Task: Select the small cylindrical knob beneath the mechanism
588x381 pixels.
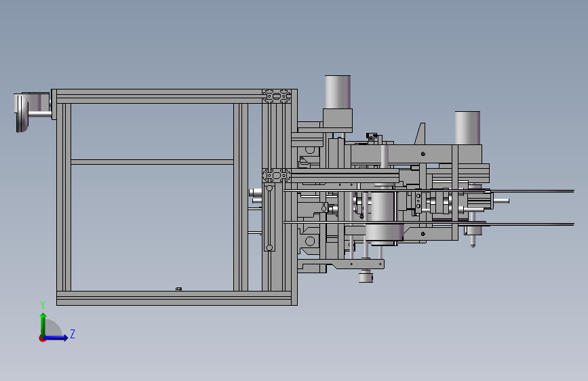Action: 366,277
